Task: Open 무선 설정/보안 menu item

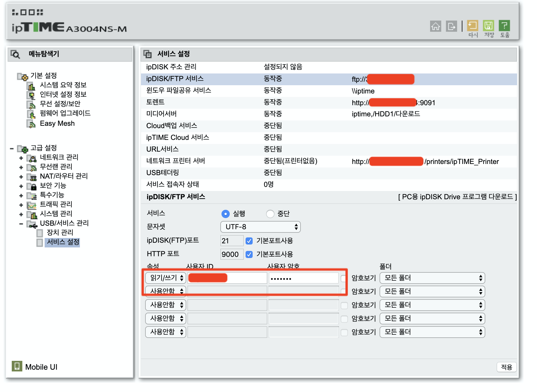Action: [60, 104]
